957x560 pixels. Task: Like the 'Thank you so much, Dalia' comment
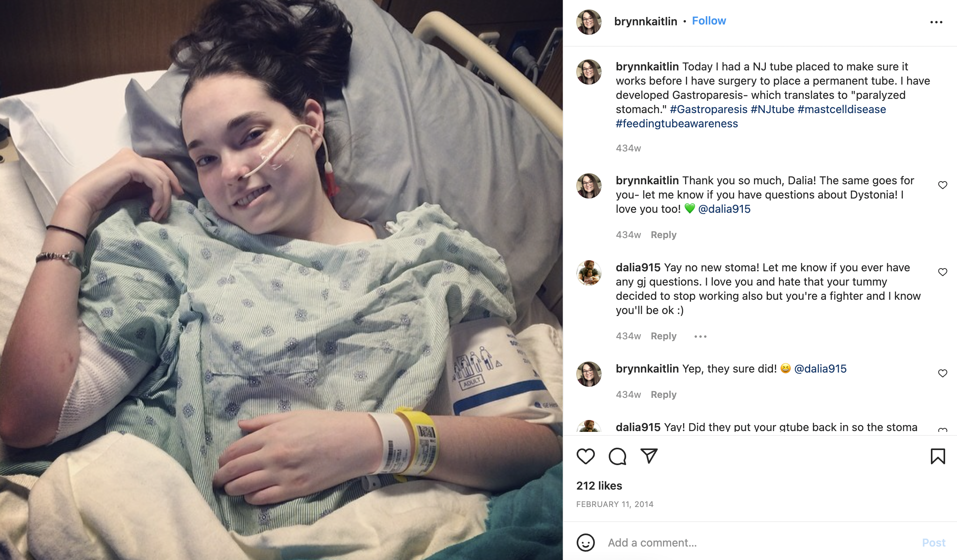coord(943,185)
